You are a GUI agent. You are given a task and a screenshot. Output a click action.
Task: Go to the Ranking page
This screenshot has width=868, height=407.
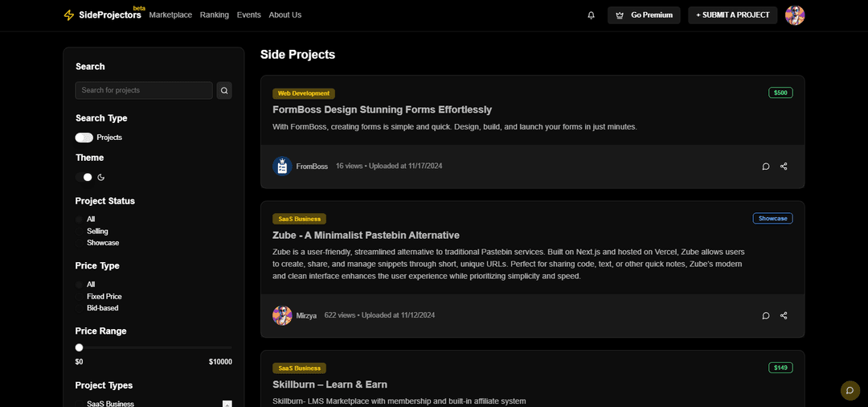214,15
